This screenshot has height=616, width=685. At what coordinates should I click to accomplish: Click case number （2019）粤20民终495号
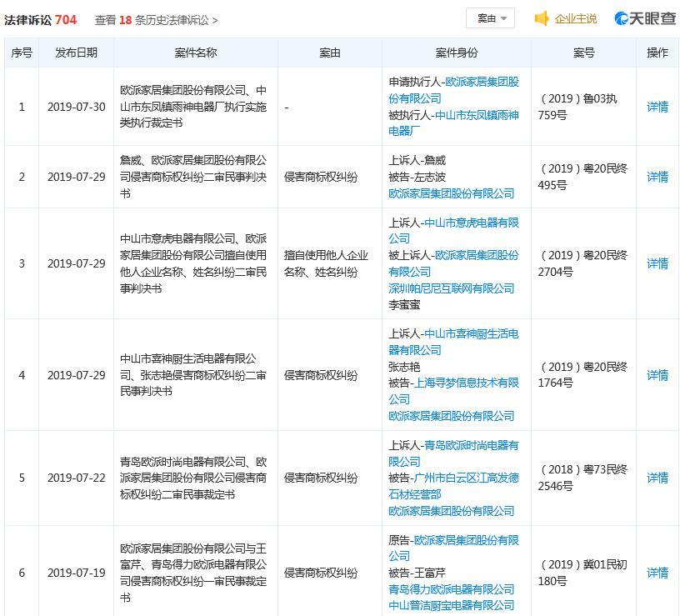582,177
